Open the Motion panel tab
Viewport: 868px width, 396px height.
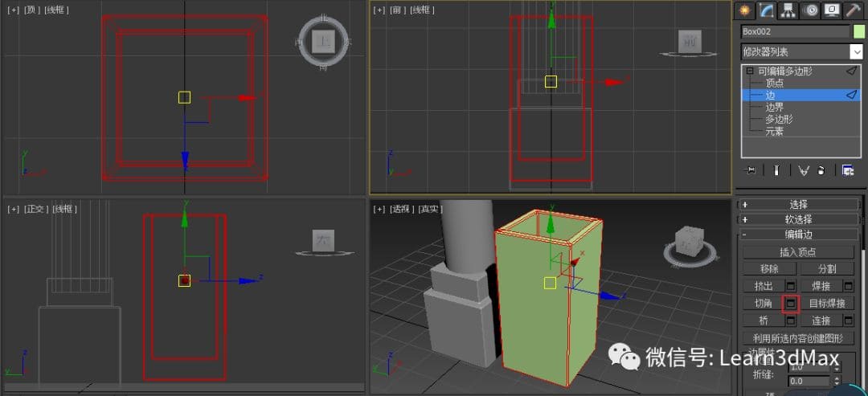pyautogui.click(x=810, y=10)
